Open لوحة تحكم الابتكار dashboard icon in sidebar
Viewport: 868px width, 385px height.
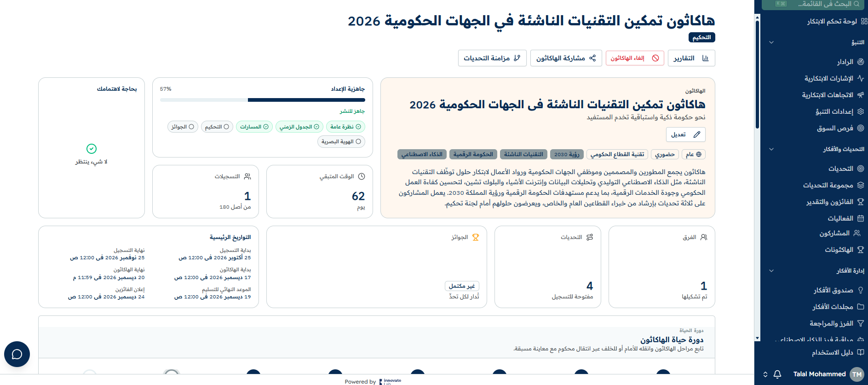864,21
